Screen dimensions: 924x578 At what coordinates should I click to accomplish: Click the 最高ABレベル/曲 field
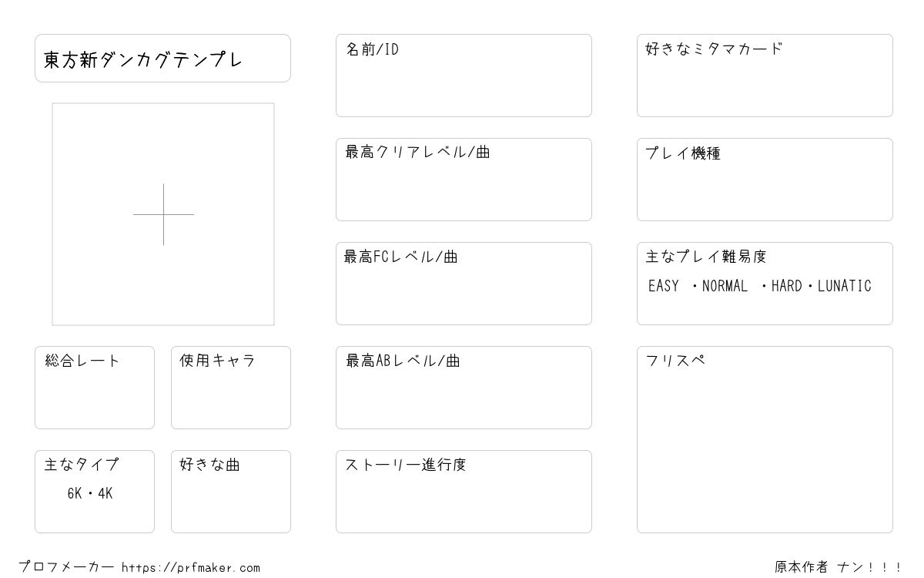point(464,388)
